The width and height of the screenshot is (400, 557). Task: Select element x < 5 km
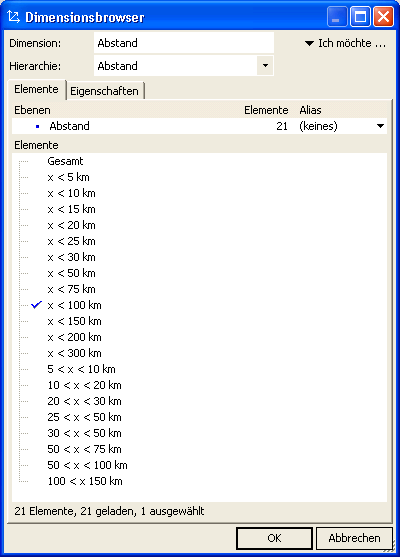click(x=69, y=177)
